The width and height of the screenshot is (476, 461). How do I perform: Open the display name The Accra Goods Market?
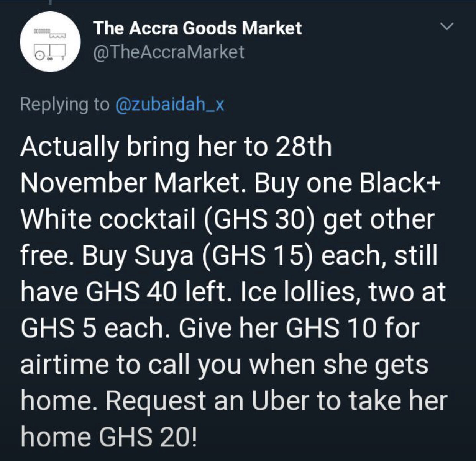click(197, 28)
